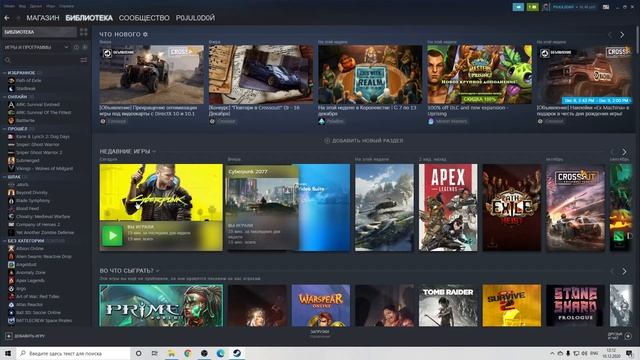Image resolution: width=640 pixels, height=360 pixels.
Task: Click ДОБАВИТЬ НОВЫЙ РАЗДЕЛ
Action: pos(364,140)
